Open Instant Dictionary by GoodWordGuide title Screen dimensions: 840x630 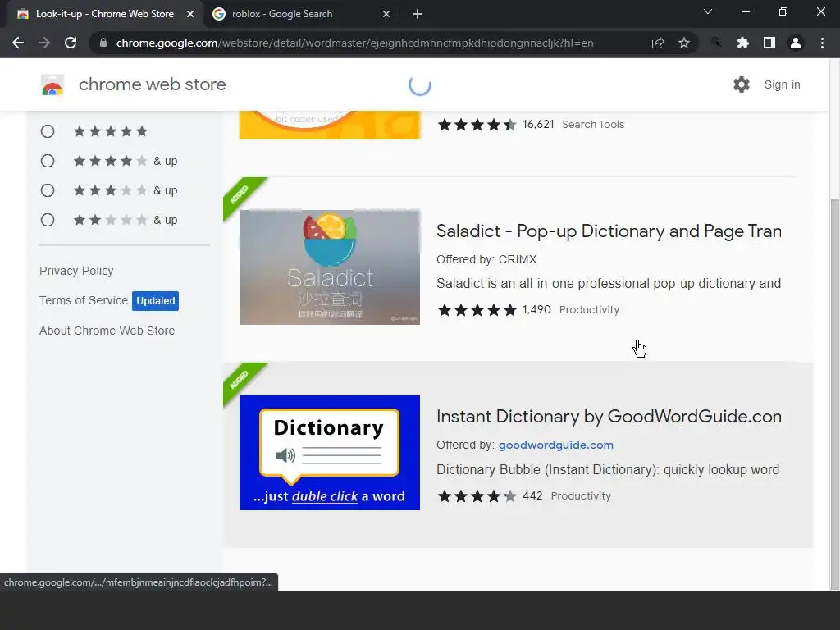click(x=609, y=416)
